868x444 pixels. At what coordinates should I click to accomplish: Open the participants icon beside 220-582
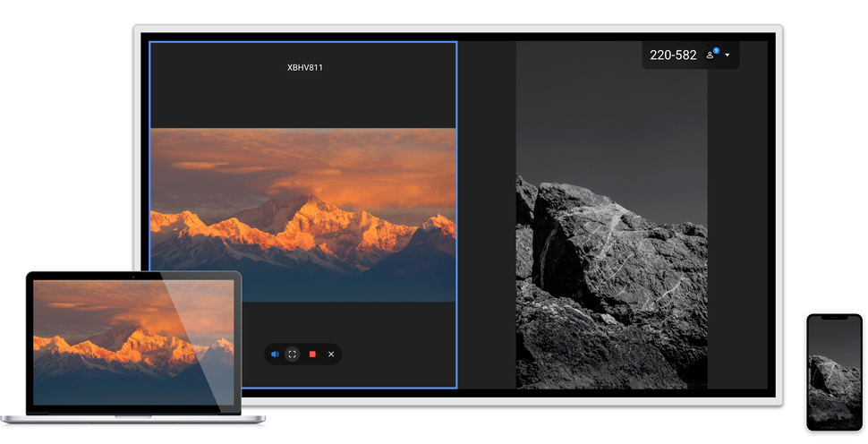[x=711, y=55]
